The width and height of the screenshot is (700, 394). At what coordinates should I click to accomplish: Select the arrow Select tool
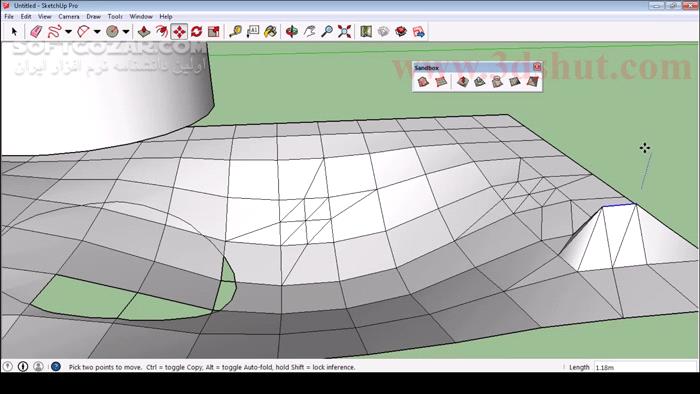click(x=14, y=32)
